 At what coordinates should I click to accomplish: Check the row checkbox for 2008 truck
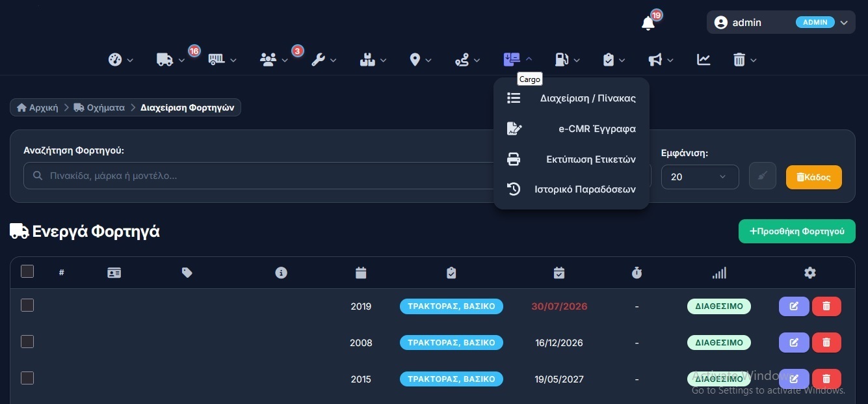pyautogui.click(x=27, y=342)
